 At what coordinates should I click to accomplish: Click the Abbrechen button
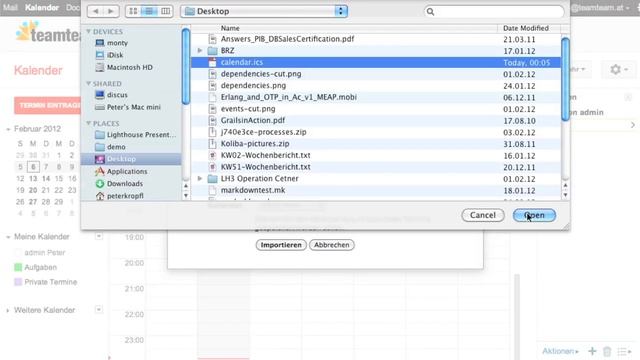click(332, 245)
